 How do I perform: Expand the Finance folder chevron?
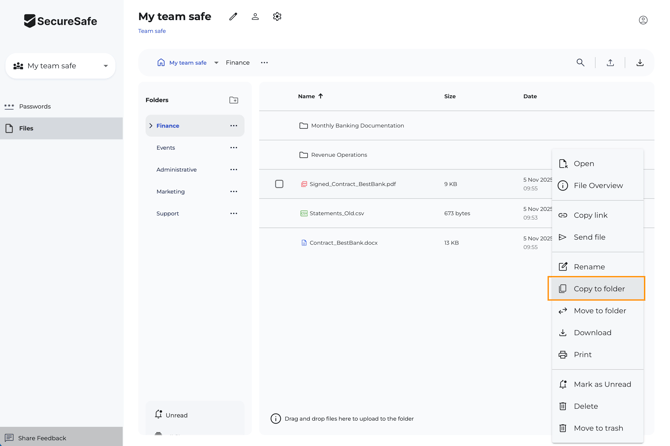[x=151, y=126]
